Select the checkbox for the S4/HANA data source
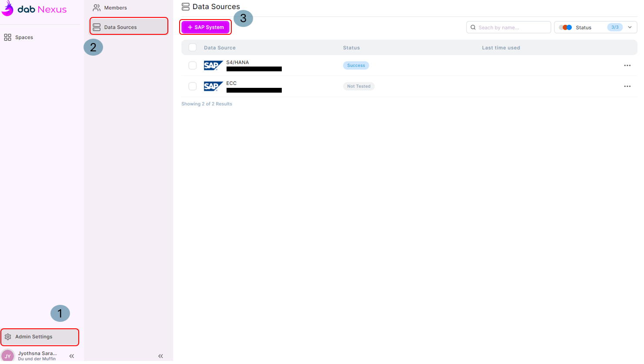 (193, 65)
